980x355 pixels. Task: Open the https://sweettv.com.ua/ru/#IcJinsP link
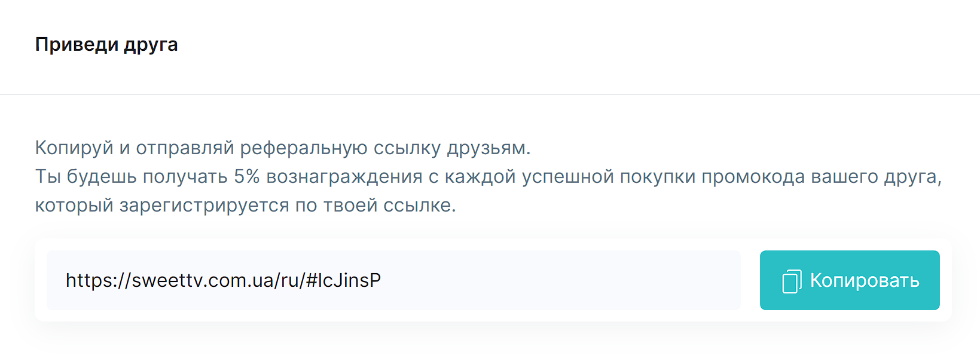click(x=226, y=279)
